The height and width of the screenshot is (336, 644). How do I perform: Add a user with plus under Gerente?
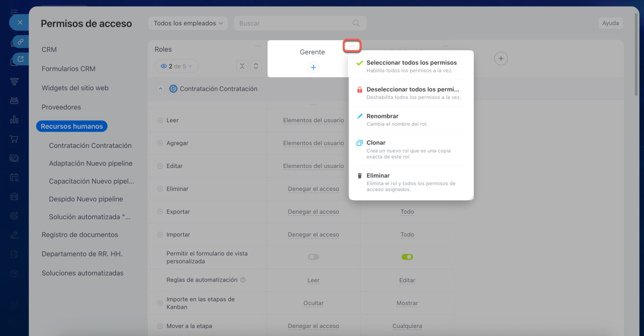pos(313,67)
